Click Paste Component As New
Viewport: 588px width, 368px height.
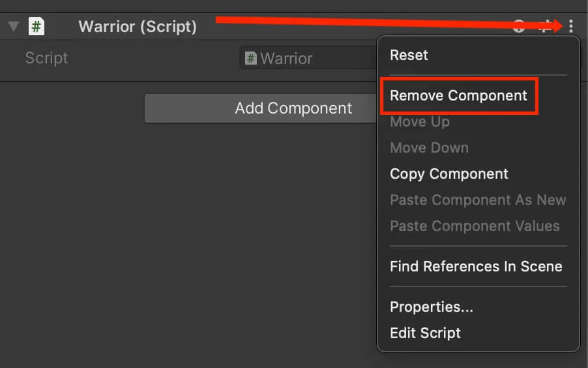click(478, 200)
